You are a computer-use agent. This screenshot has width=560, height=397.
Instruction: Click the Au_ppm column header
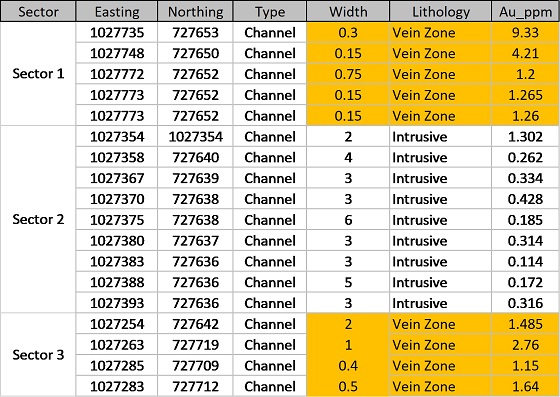coord(525,11)
